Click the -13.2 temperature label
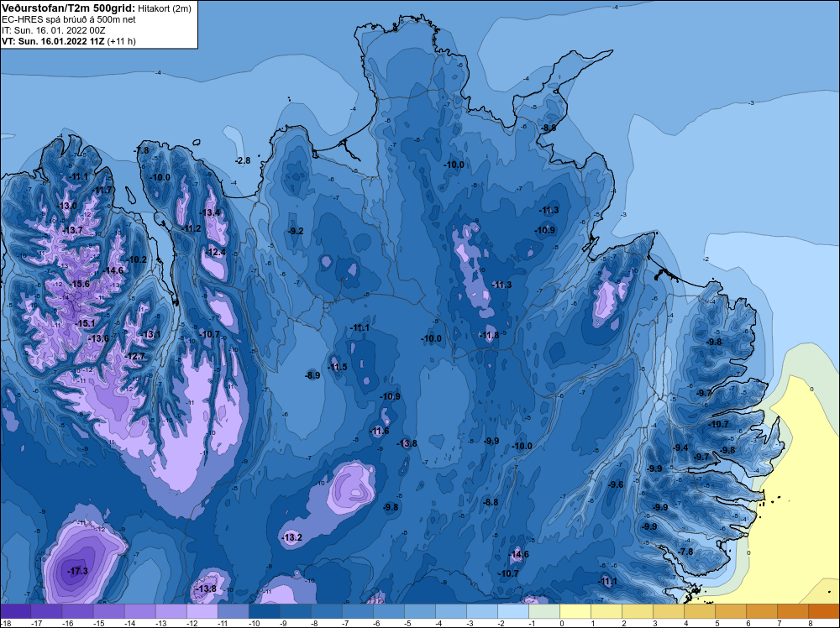Screen dimensions: 840x628 pyautogui.click(x=292, y=537)
